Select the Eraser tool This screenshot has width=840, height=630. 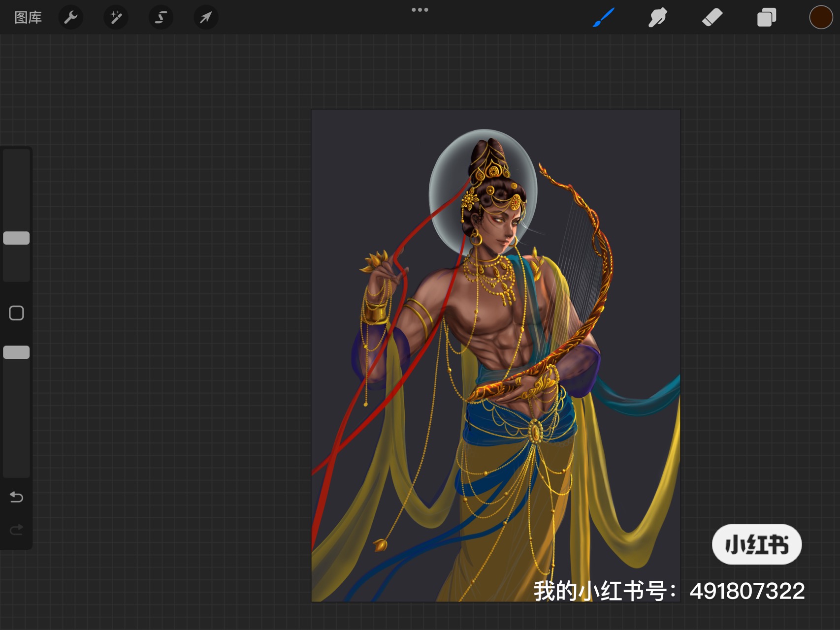point(712,18)
